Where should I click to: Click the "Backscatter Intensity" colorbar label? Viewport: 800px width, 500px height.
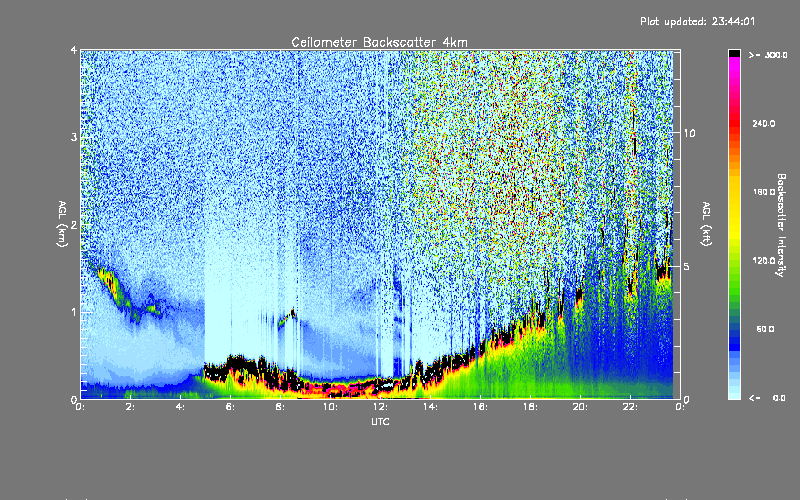point(781,225)
